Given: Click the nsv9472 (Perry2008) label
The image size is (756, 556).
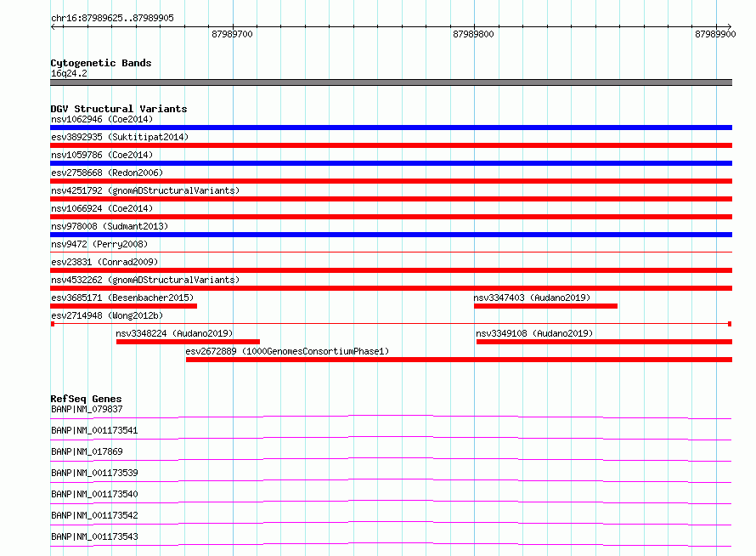Looking at the screenshot, I should click(99, 244).
